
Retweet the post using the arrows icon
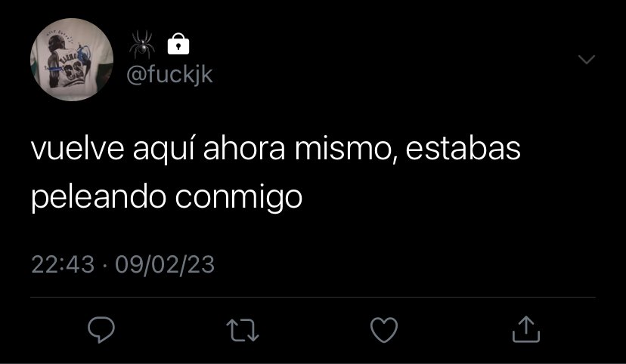[243, 330]
